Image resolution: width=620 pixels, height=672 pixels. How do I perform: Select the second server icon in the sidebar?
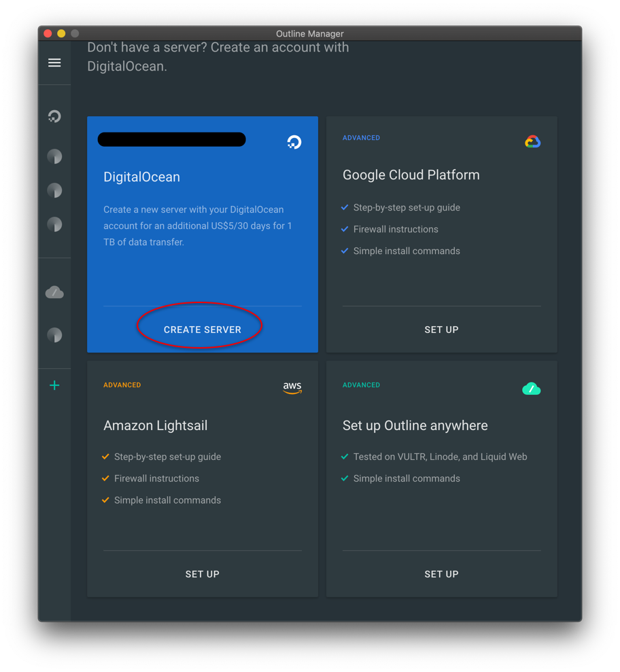coord(54,190)
